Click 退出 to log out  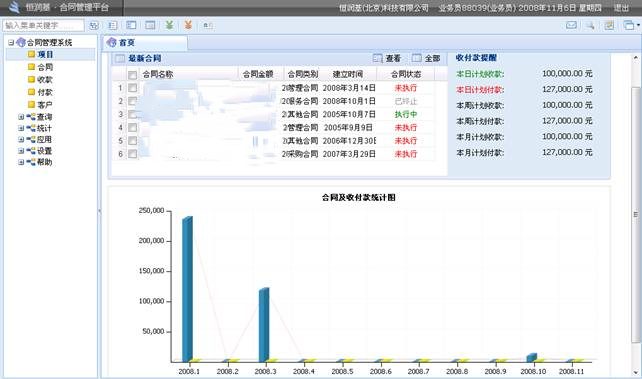pos(621,8)
